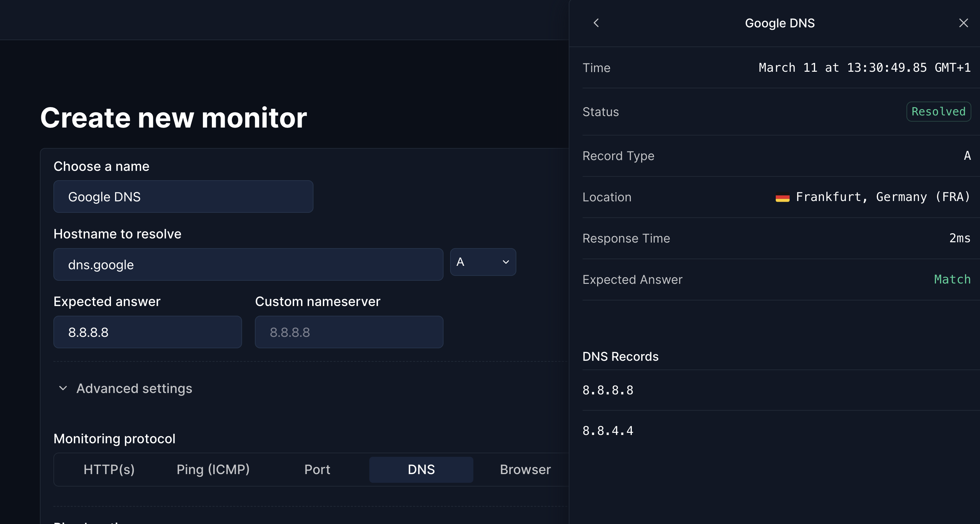Select the 8.8.4.4 DNS record entry
980x524 pixels.
(608, 430)
